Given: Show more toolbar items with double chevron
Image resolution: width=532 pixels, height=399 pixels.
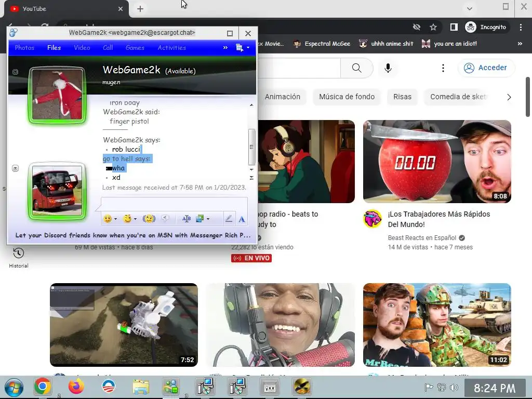Looking at the screenshot, I should 225,48.
